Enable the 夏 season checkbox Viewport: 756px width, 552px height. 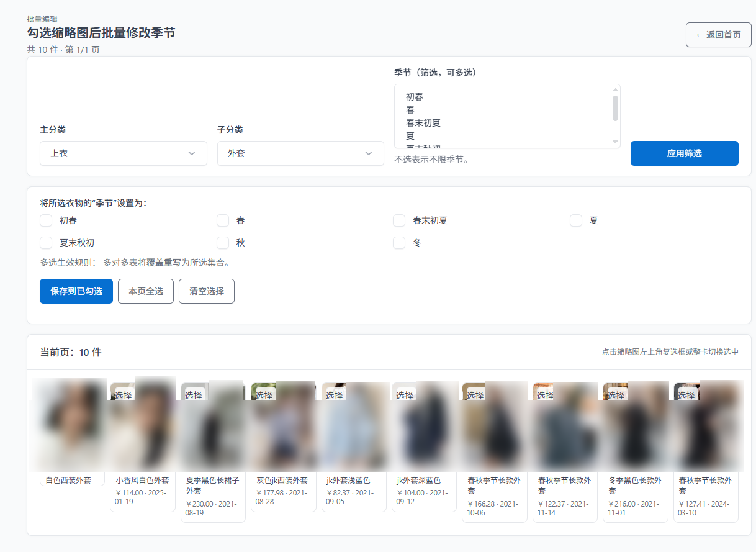coord(575,220)
